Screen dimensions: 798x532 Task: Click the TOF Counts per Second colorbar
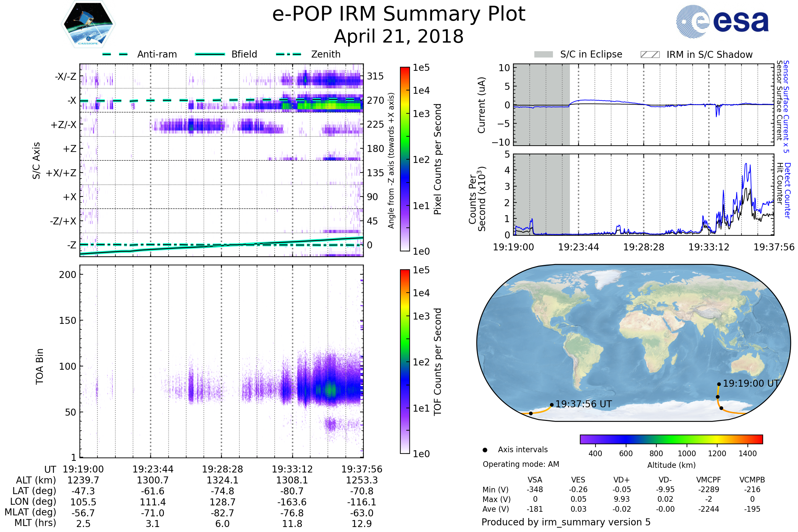405,361
